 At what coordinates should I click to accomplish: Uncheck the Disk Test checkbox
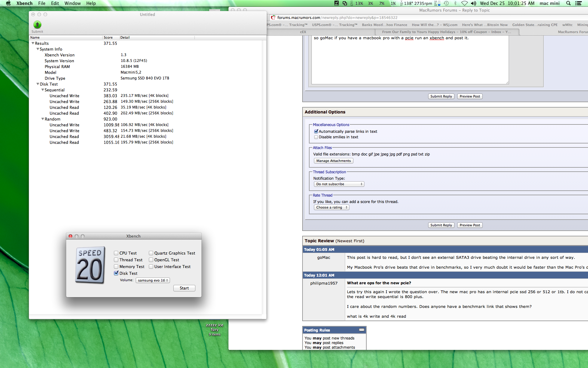tap(116, 273)
